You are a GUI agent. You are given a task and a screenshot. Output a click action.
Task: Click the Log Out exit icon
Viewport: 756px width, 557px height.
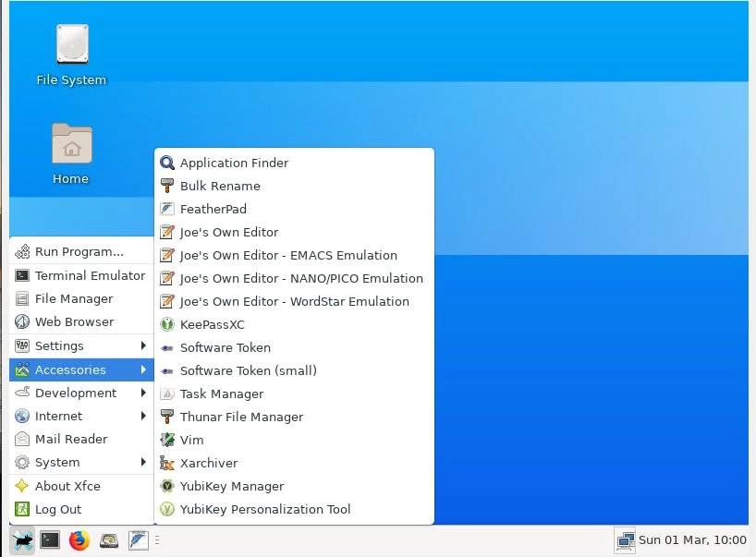(x=22, y=509)
